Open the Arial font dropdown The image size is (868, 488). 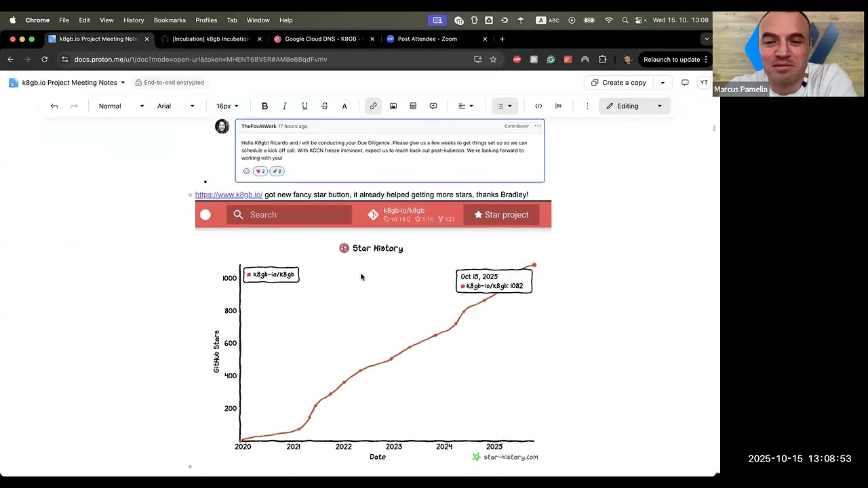[176, 106]
